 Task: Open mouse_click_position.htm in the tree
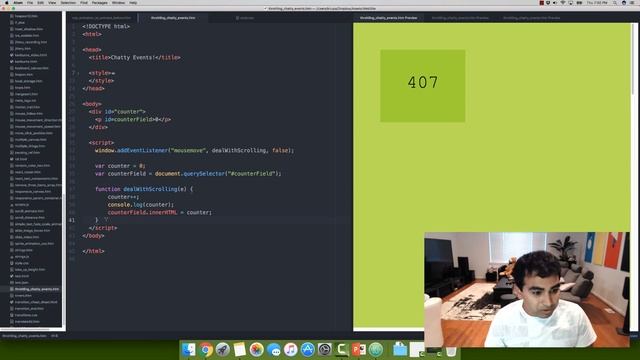pos(33,133)
